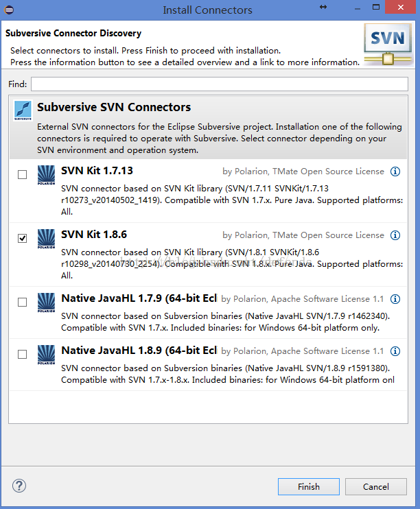Image resolution: width=420 pixels, height=509 pixels.
Task: Select the Native JavaHL 1.8.9 (64-bit) title
Action: [x=139, y=351]
